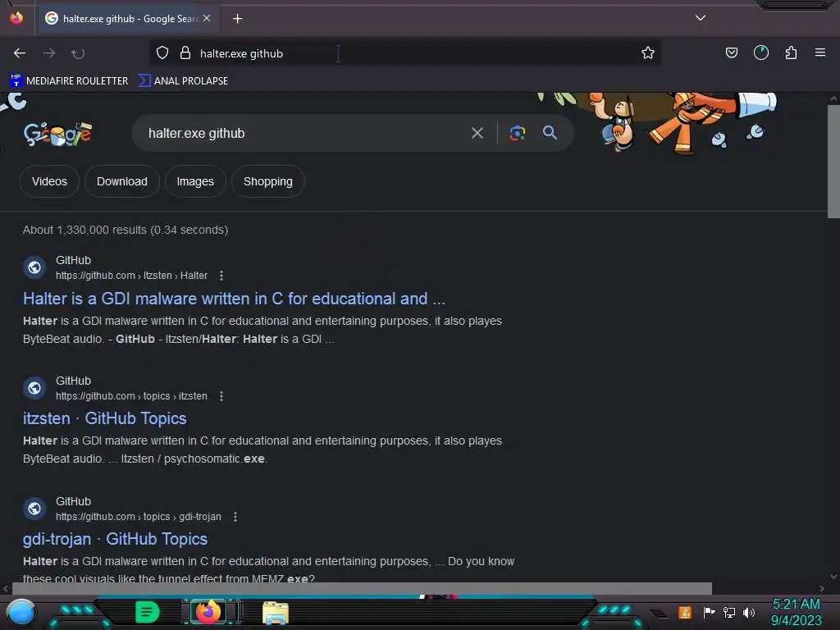Switch to Firefox in the taskbar
Screen dimensions: 840x630
208,612
